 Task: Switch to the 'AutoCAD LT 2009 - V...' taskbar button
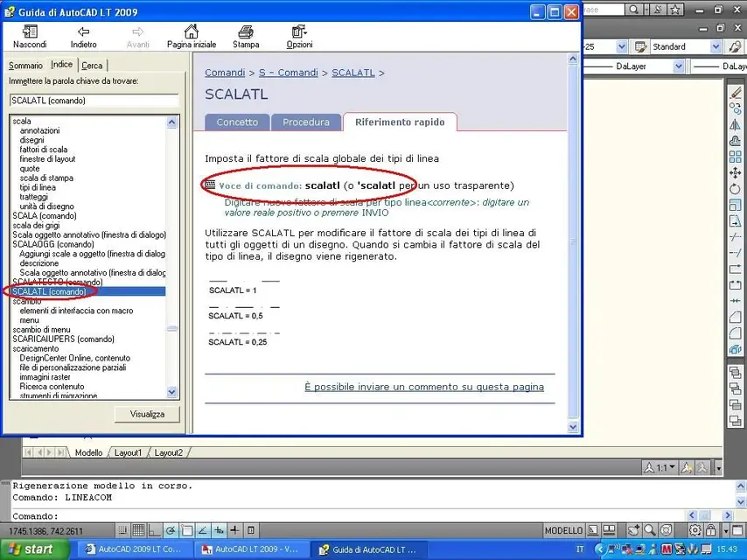(252, 549)
